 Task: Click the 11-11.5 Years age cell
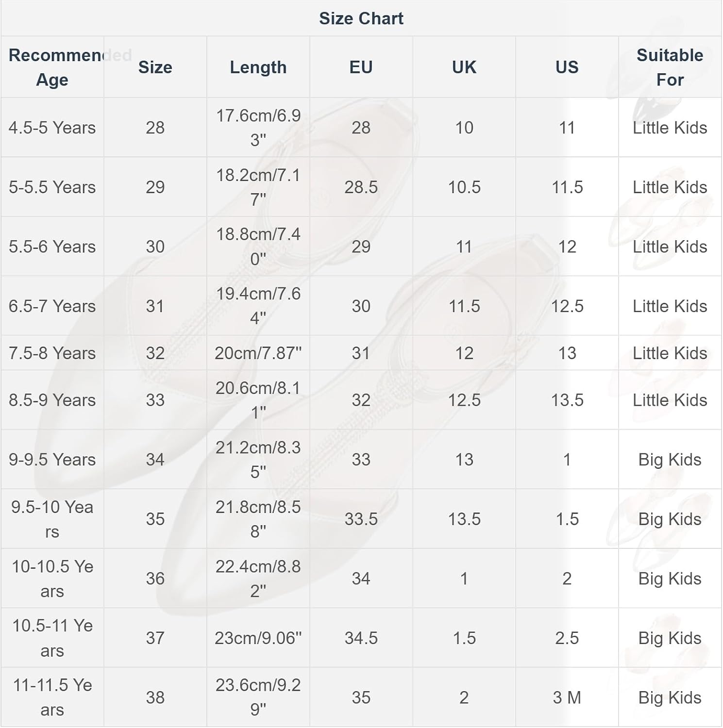coord(52,697)
